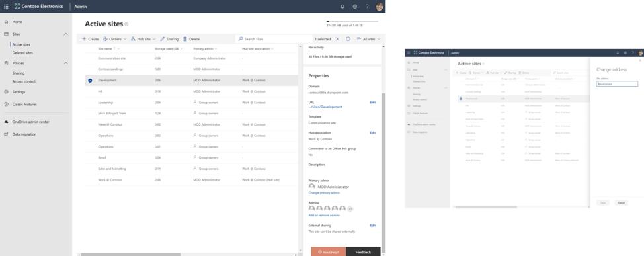
Task: Click the All sites view filter icon
Action: (358, 39)
